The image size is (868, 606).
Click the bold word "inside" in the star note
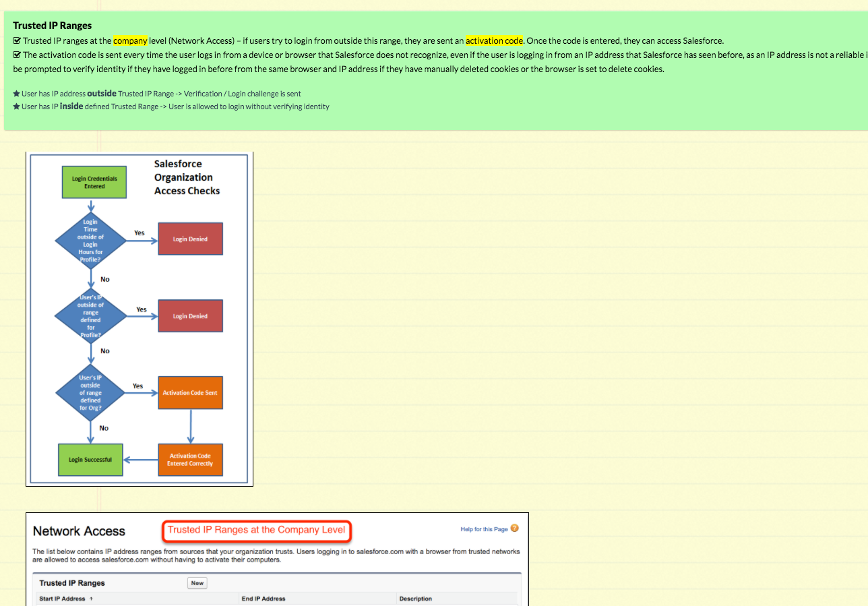[71, 107]
